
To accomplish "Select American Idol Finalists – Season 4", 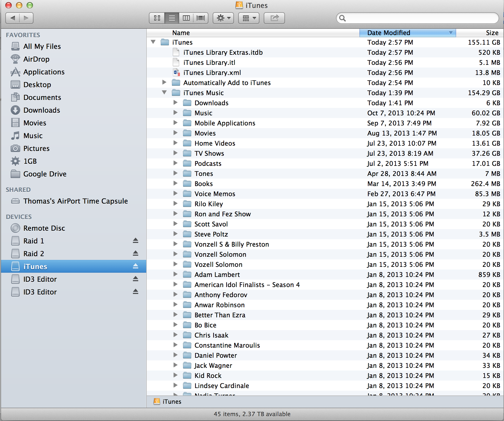I will [x=325, y=285].
